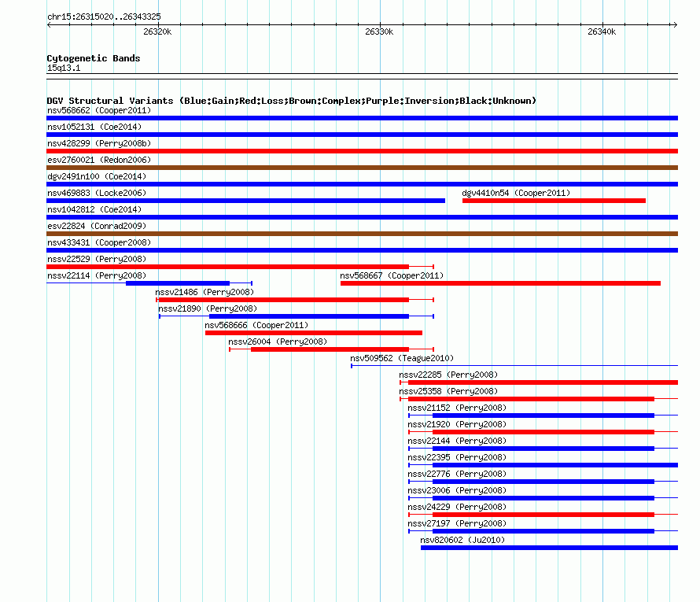Click the 26340k ruler tick label
Screen dimensions: 700x602
click(602, 31)
